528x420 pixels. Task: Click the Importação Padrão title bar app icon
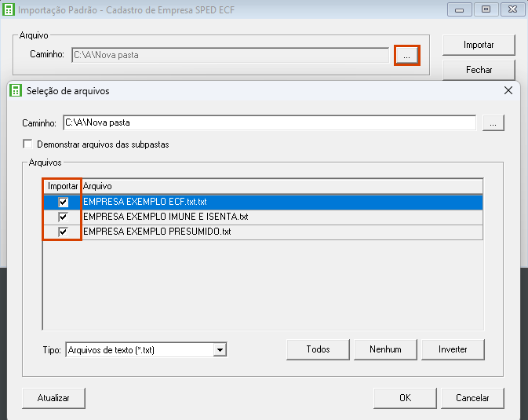tap(8, 9)
